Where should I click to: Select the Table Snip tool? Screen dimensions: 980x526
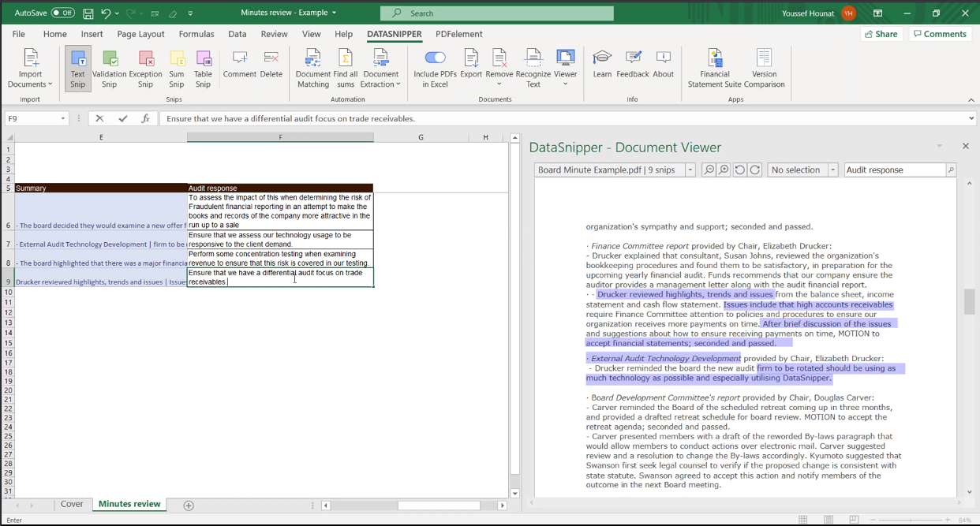[204, 69]
